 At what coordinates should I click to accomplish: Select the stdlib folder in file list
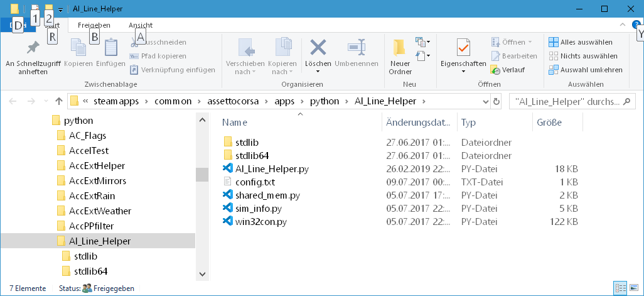click(x=247, y=142)
